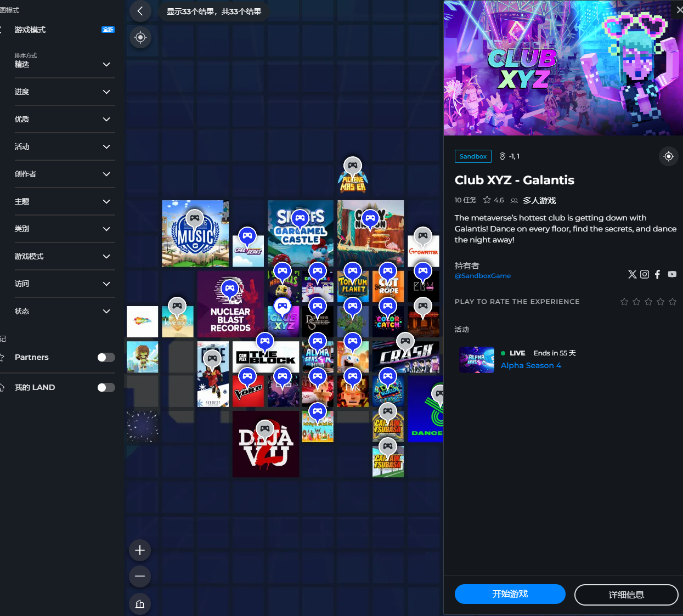Rate experience with the third star
The image size is (683, 616).
point(648,302)
